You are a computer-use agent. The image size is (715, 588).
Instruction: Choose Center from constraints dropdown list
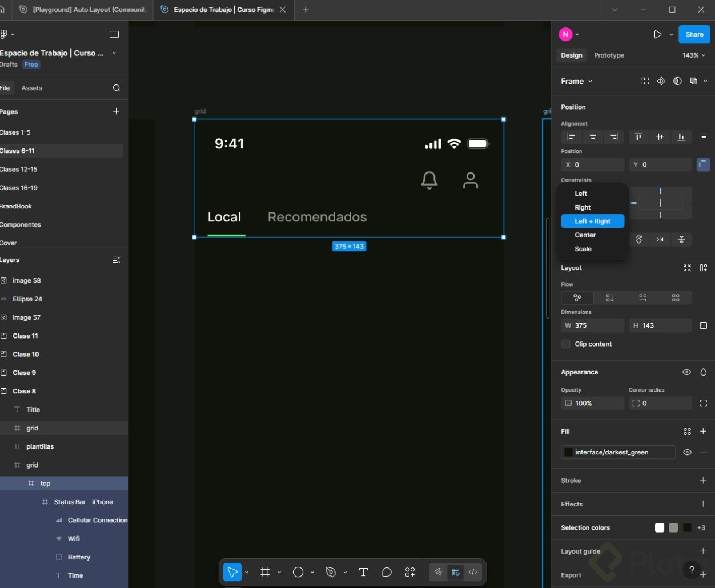585,235
